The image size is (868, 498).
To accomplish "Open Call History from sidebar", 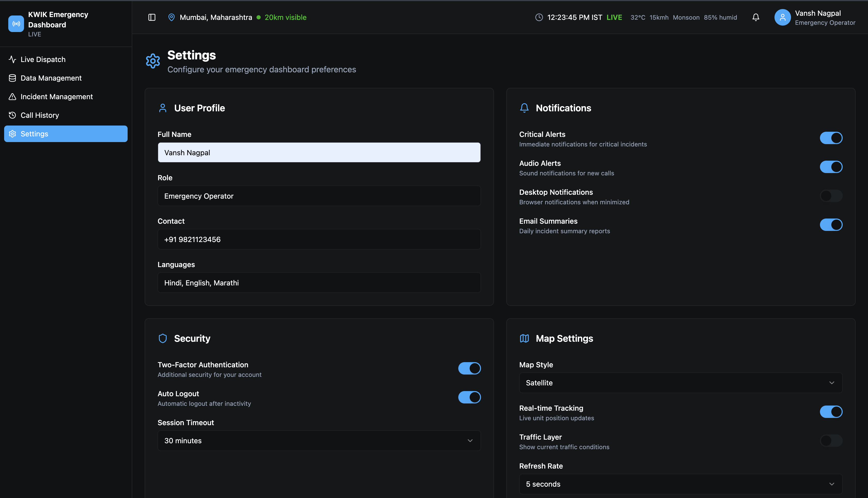I will 40,115.
